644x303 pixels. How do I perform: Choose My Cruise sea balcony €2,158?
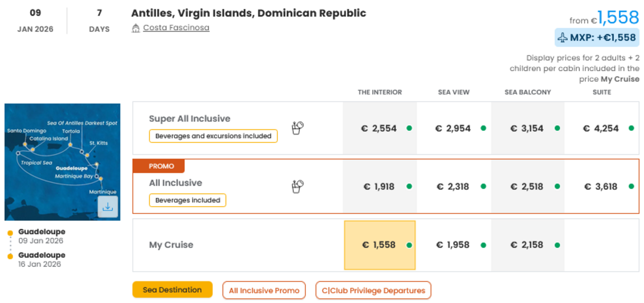527,245
